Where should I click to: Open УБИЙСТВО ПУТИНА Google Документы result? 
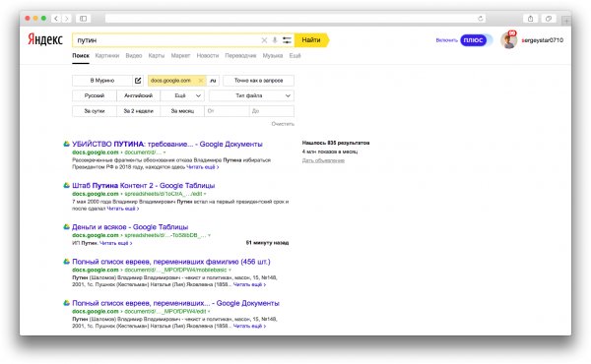167,144
